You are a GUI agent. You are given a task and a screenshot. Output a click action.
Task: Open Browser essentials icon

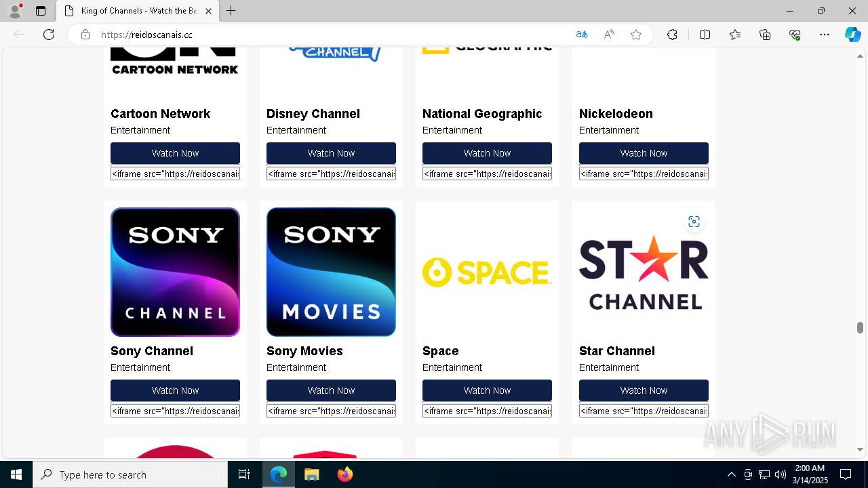point(795,35)
